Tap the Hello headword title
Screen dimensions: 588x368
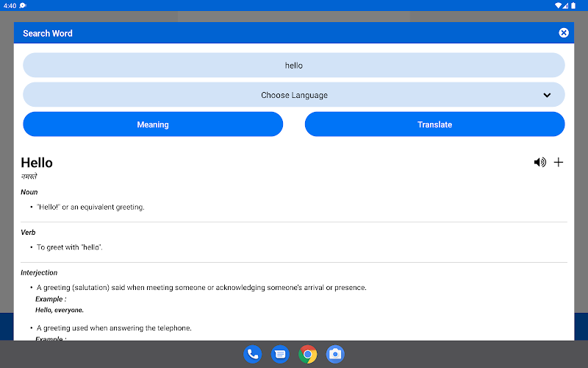pos(37,163)
